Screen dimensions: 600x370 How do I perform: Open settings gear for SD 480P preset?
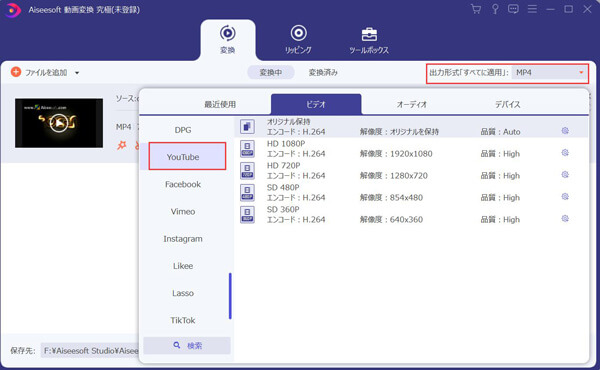tap(565, 197)
